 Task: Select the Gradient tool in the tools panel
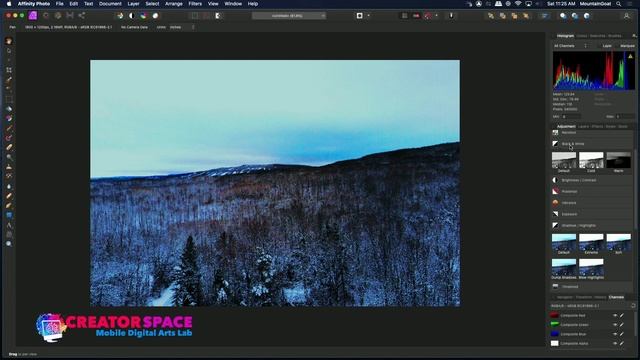pyautogui.click(x=9, y=118)
